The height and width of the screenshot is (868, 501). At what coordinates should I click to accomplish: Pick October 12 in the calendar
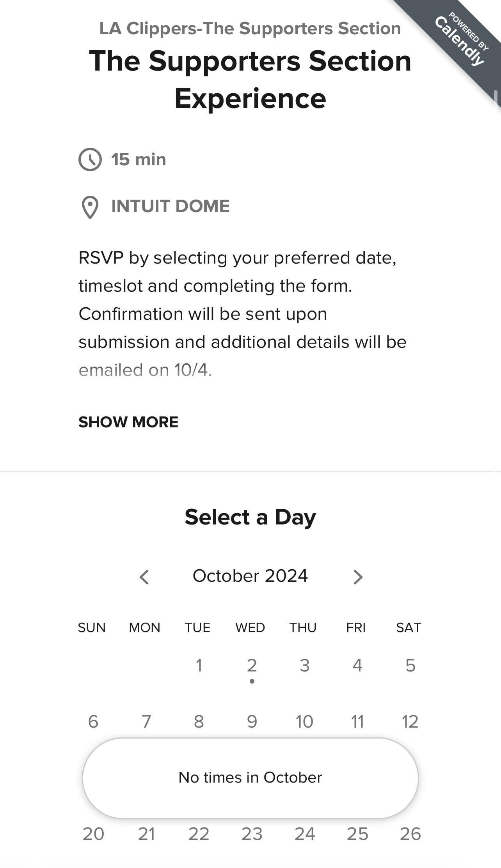coord(410,722)
